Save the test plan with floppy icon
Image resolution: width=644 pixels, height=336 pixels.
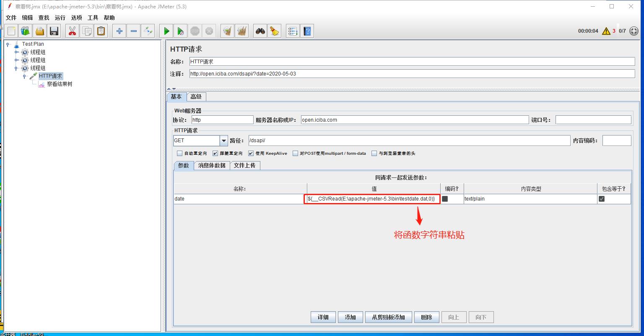click(x=54, y=31)
